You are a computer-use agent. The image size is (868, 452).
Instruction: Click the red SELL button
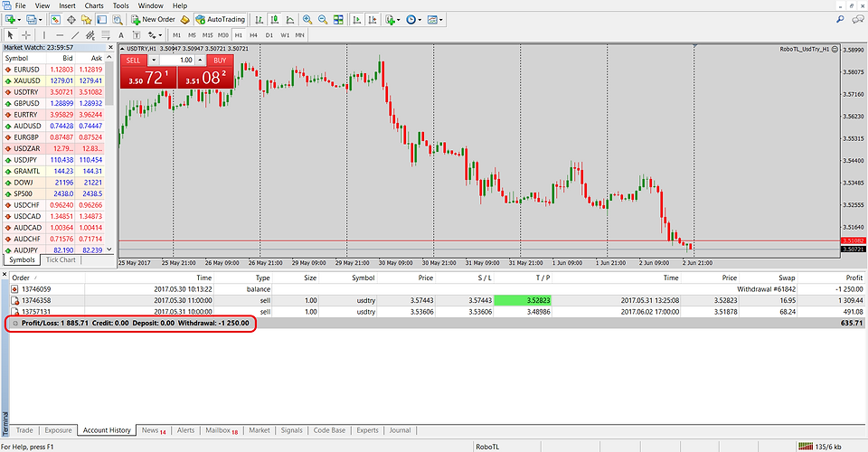134,61
